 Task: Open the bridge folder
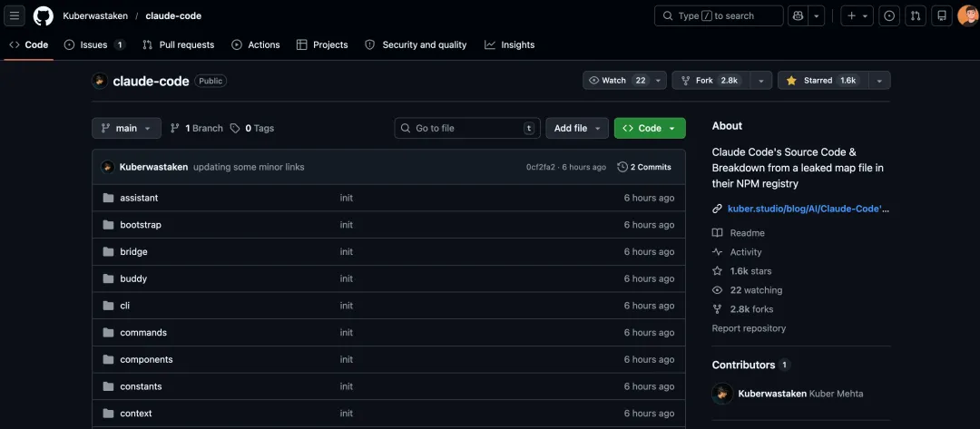(x=133, y=251)
